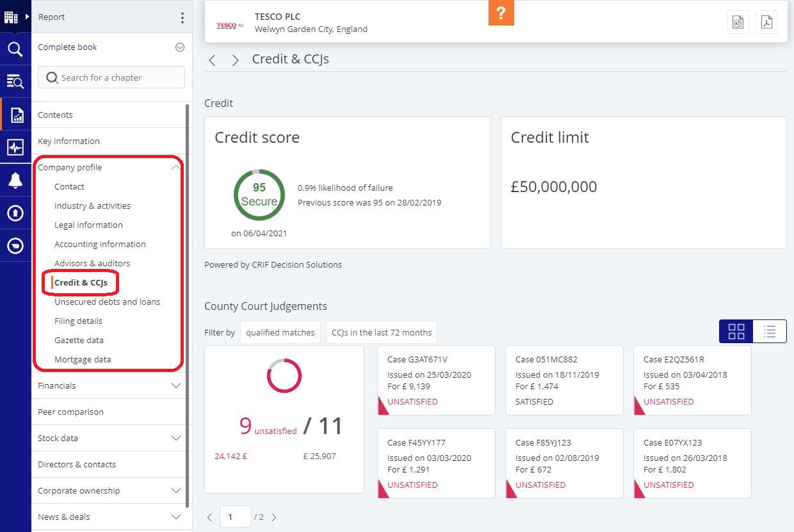This screenshot has height=532, width=794.
Task: Toggle the qualified matches filter
Action: (280, 332)
